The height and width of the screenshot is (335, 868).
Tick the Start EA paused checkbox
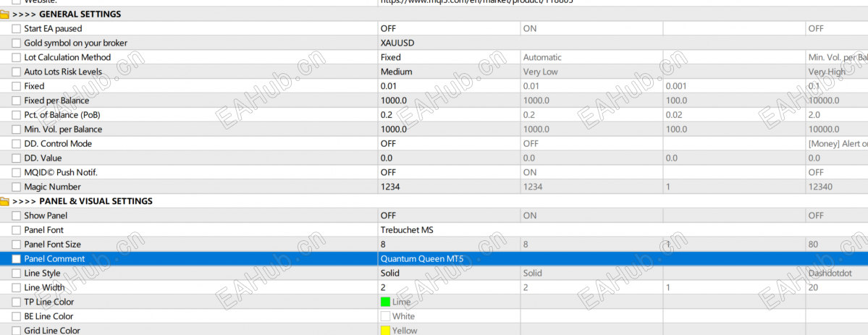[x=16, y=29]
